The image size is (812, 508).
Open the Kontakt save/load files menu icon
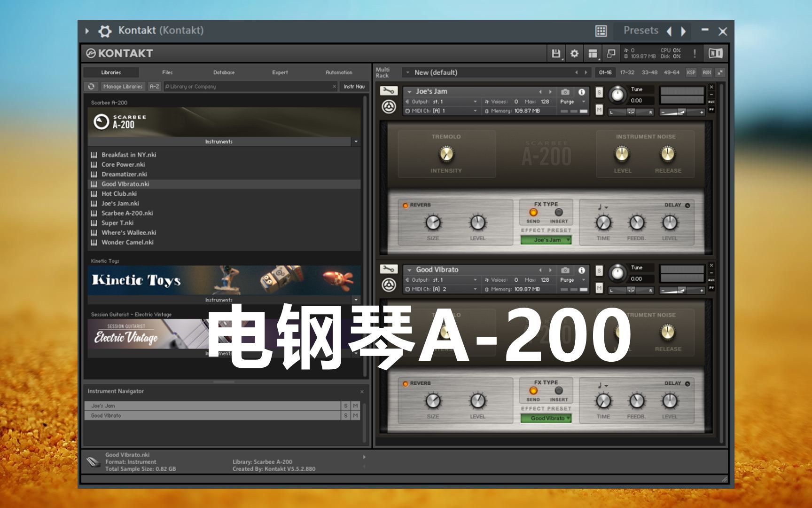[556, 54]
